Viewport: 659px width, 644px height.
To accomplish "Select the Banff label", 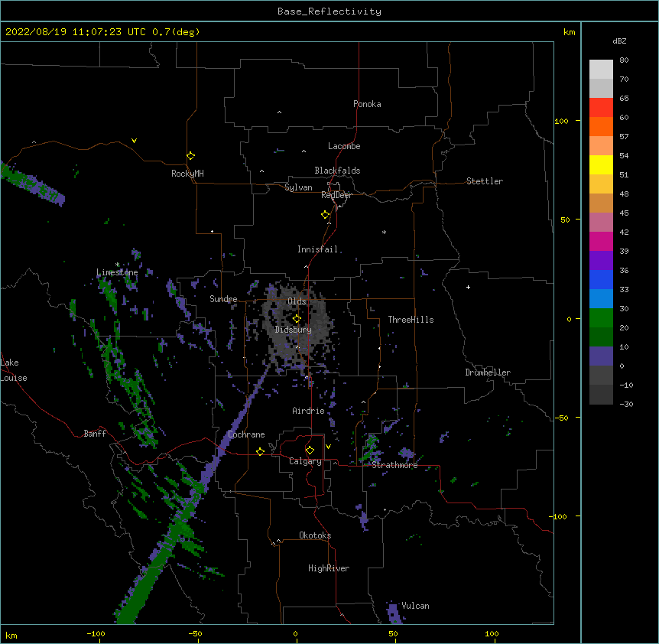I will click(x=95, y=434).
